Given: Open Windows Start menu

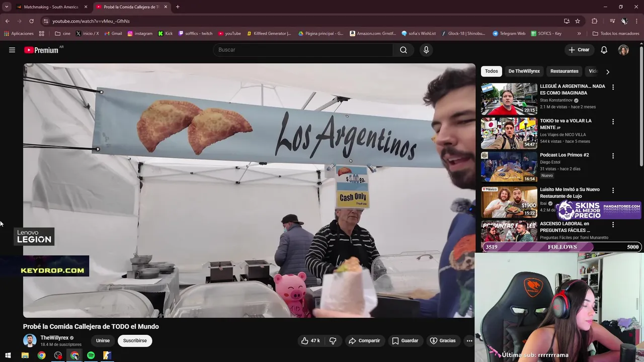Looking at the screenshot, I should click(8, 355).
